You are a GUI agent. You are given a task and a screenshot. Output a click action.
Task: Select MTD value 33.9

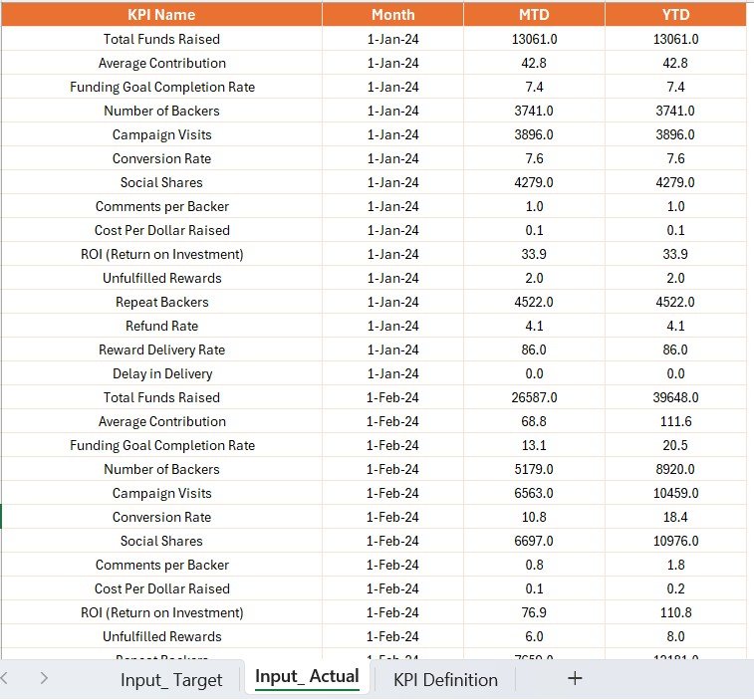tap(534, 254)
